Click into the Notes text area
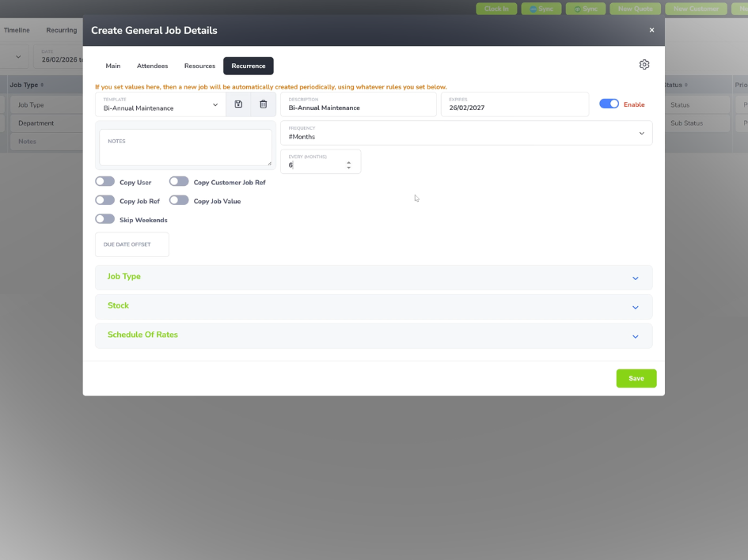This screenshot has height=560, width=748. [185, 147]
